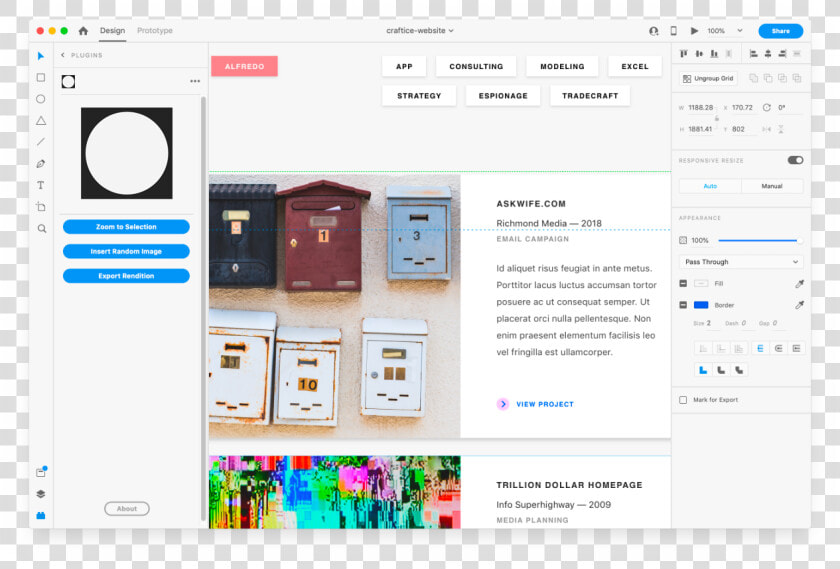
Task: Check the Mark for Export box
Action: [683, 400]
